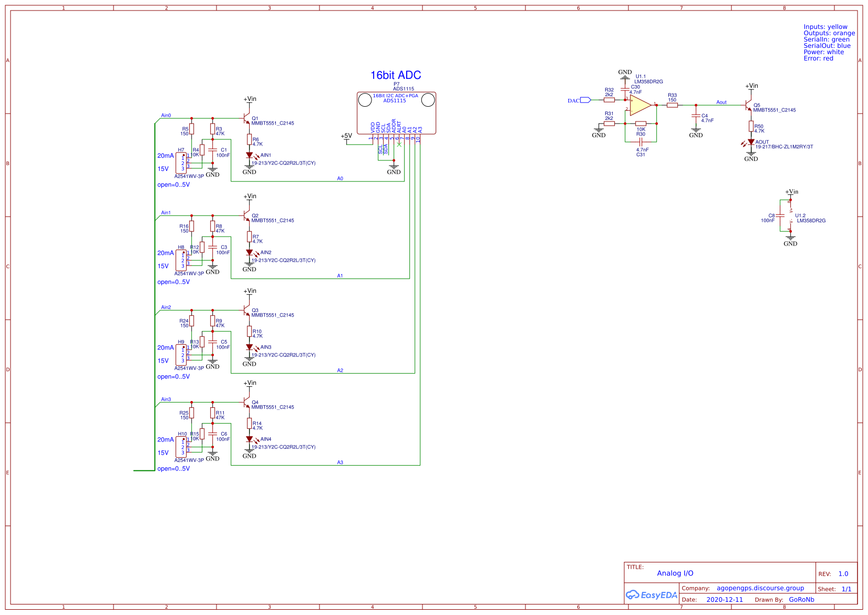
Task: Select the green ALRT cross marker on ADS1115
Action: pos(398,144)
